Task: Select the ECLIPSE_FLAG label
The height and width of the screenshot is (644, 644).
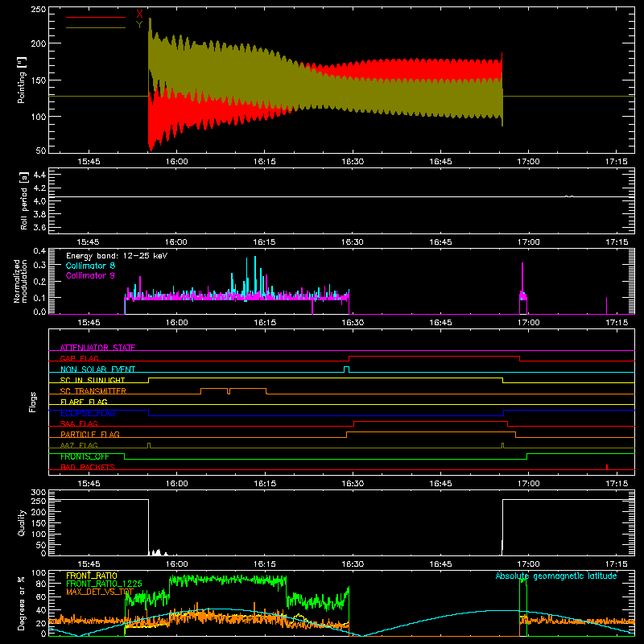Action: click(x=88, y=413)
